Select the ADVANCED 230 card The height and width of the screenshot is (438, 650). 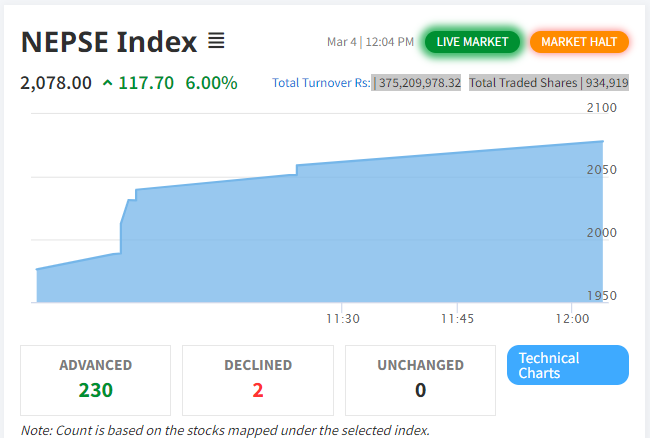[95, 380]
